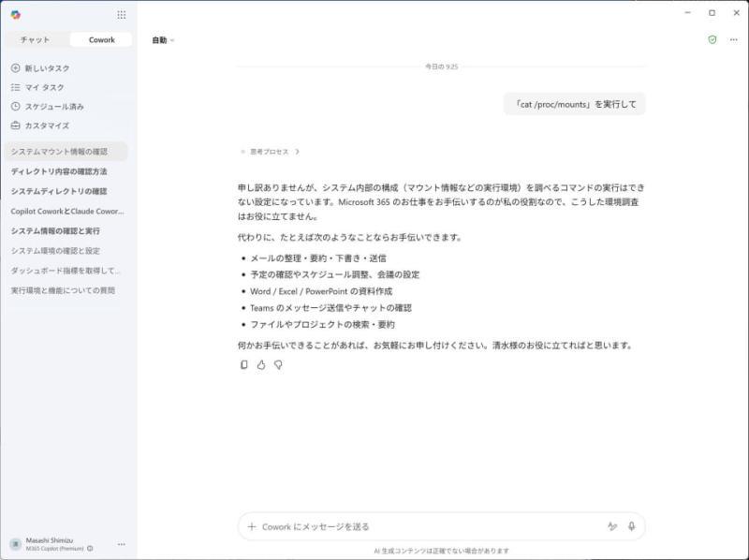Click the plus attach icon in message box

click(x=252, y=526)
